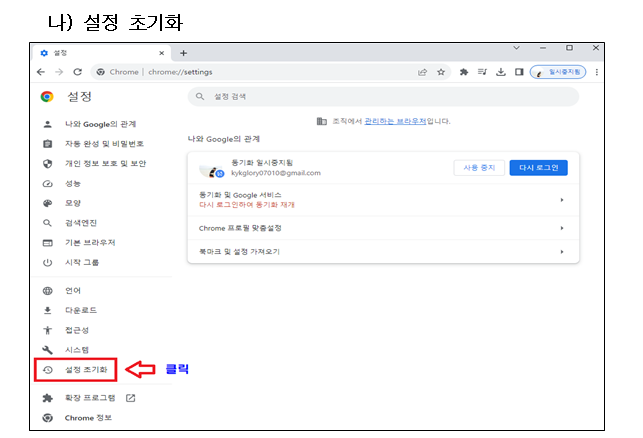The width and height of the screenshot is (643, 438).
Task: Click the 기본 브라우저 window icon
Action: click(x=48, y=243)
